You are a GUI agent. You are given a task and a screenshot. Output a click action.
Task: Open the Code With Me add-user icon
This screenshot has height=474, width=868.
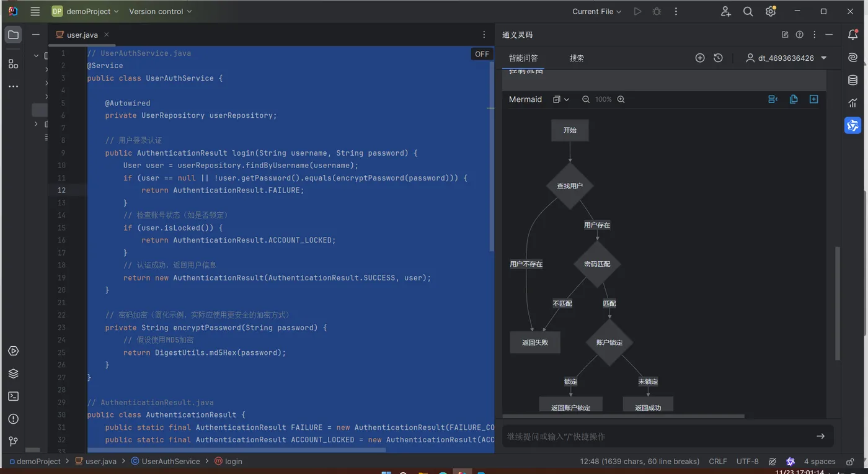click(726, 11)
